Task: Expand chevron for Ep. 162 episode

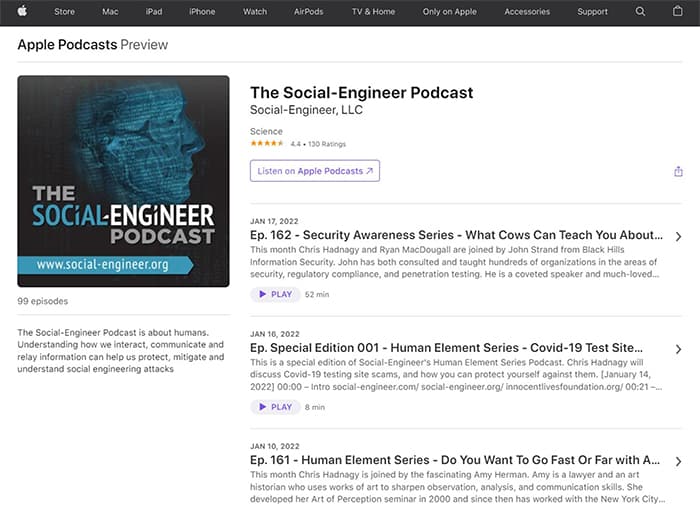Action: tap(678, 237)
